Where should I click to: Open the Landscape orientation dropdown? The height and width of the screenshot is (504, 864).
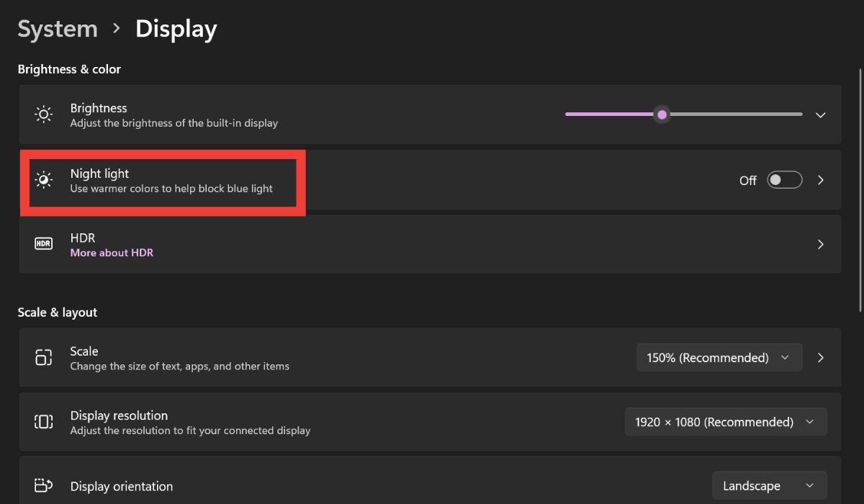click(x=769, y=485)
